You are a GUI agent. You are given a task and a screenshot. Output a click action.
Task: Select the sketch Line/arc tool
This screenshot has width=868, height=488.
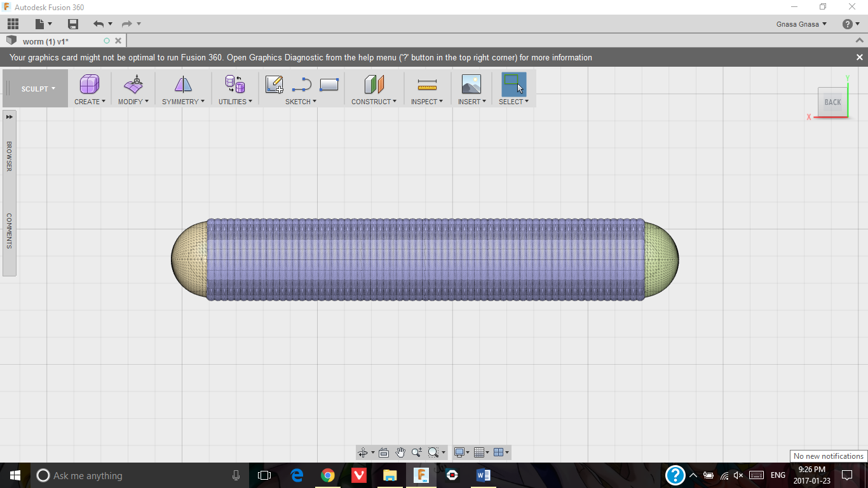pyautogui.click(x=302, y=85)
